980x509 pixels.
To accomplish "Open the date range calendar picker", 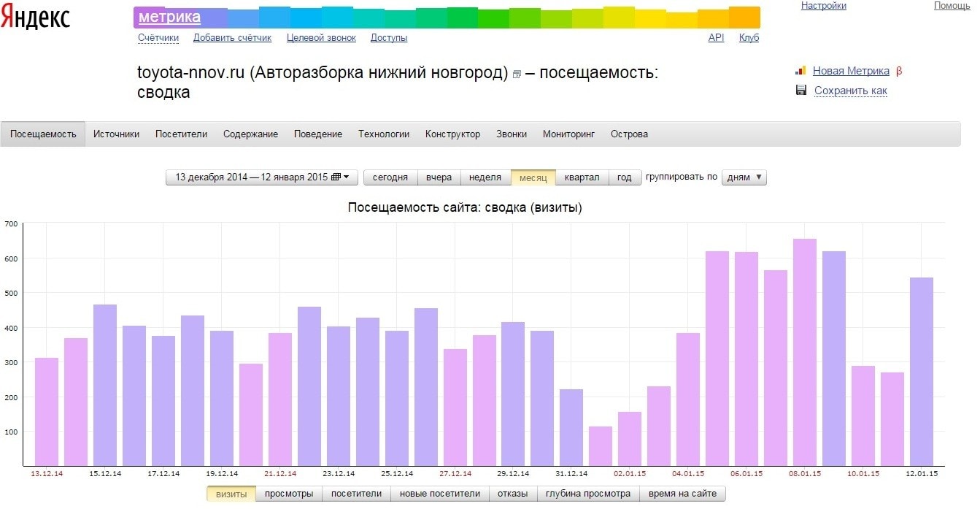I will (262, 177).
